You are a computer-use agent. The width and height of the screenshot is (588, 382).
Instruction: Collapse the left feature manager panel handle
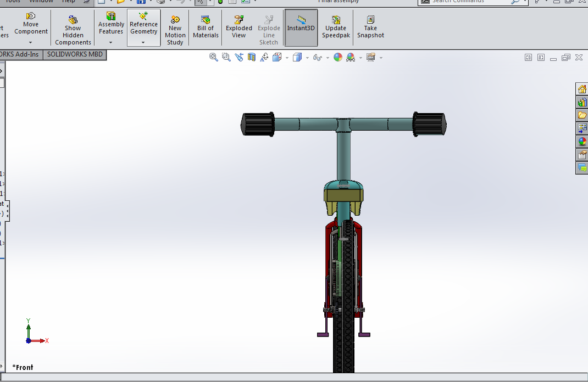pyautogui.click(x=8, y=210)
